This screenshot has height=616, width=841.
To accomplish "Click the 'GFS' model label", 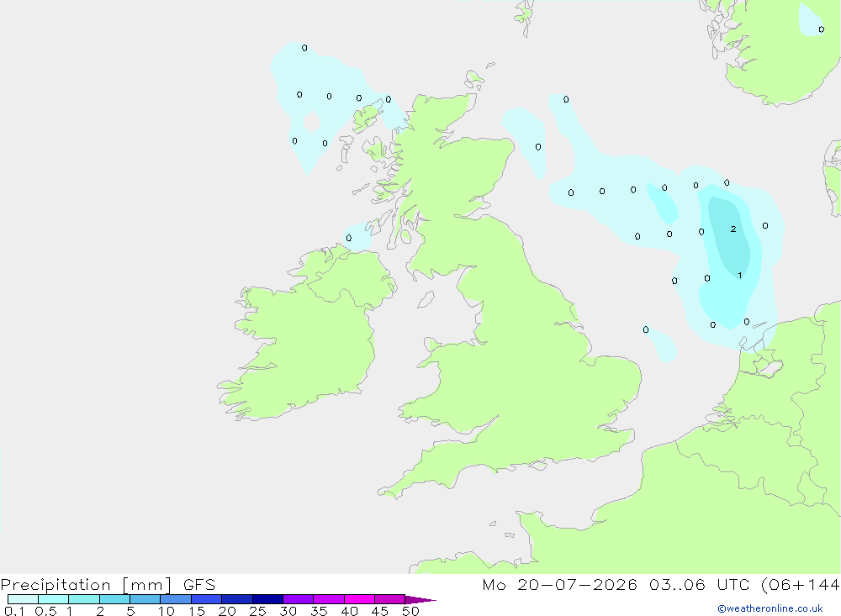I will pyautogui.click(x=199, y=585).
